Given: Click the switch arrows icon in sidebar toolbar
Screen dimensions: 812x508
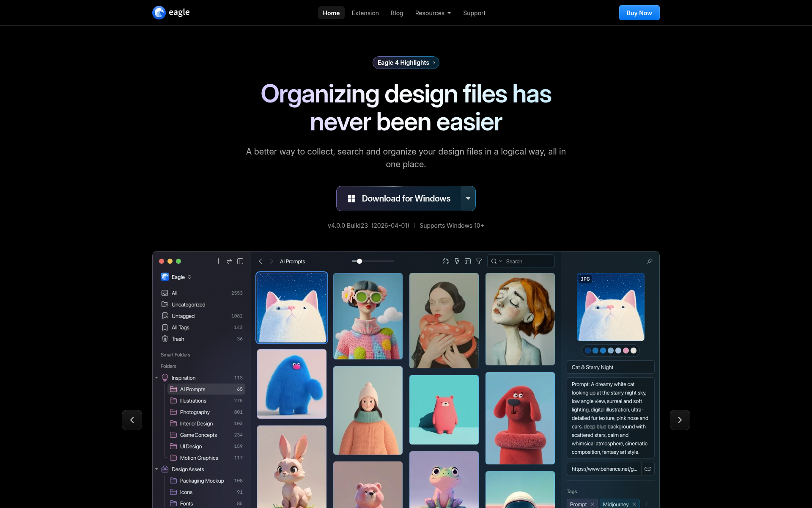Looking at the screenshot, I should pos(229,261).
